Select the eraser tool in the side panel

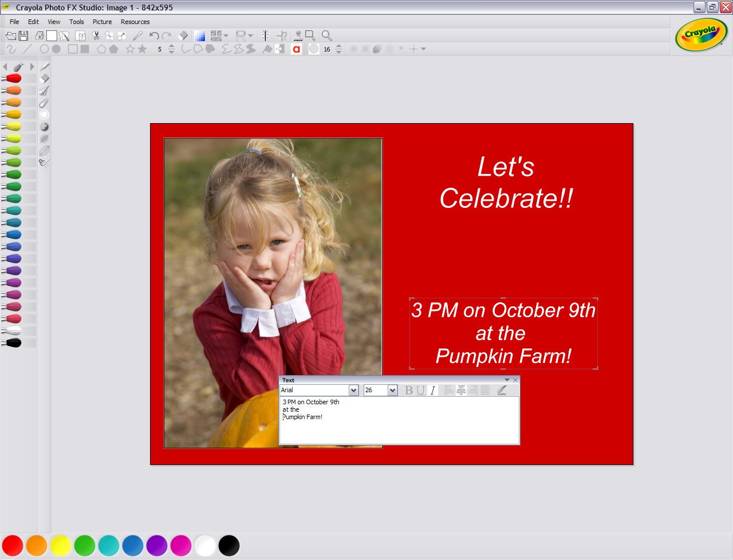tap(44, 78)
